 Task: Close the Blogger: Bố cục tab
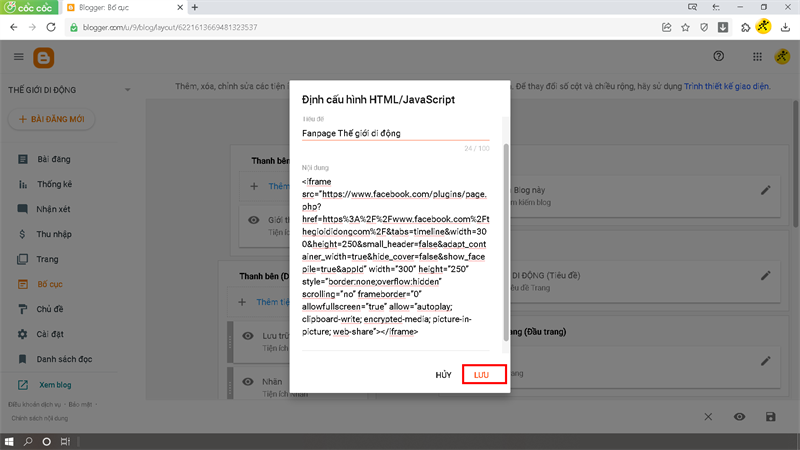pyautogui.click(x=180, y=7)
